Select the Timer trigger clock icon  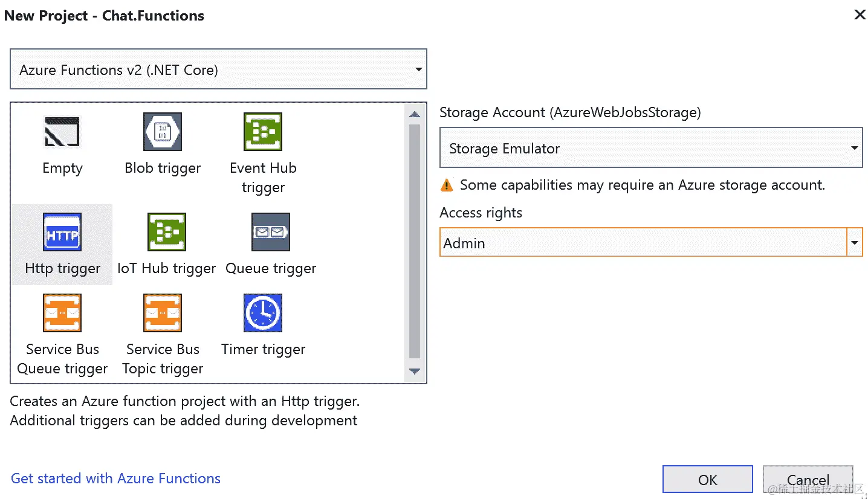coord(263,313)
